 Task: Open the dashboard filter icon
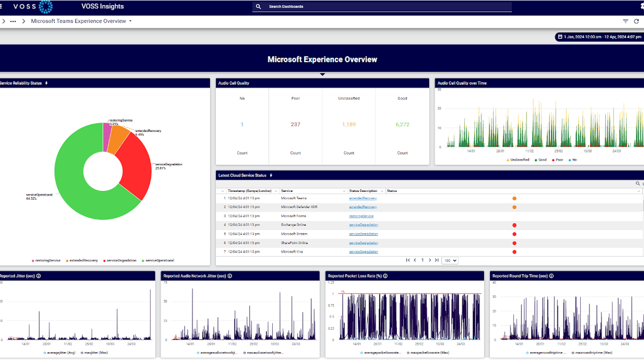click(x=625, y=21)
